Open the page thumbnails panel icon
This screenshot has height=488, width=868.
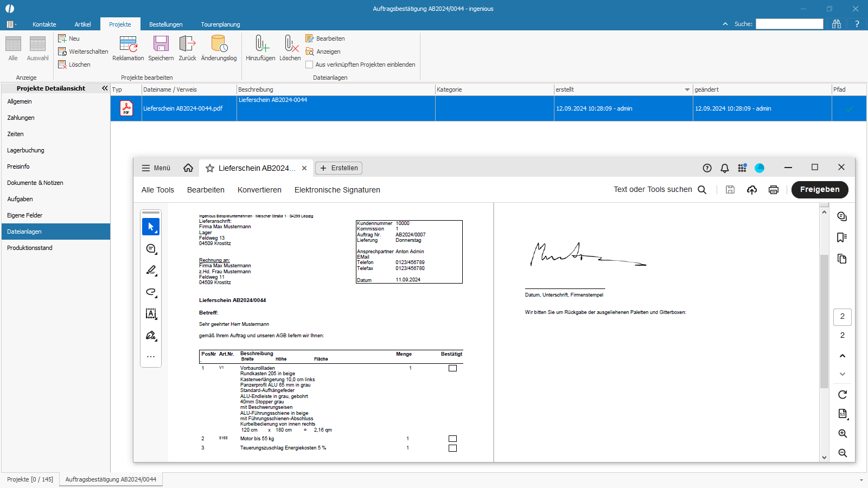(842, 259)
